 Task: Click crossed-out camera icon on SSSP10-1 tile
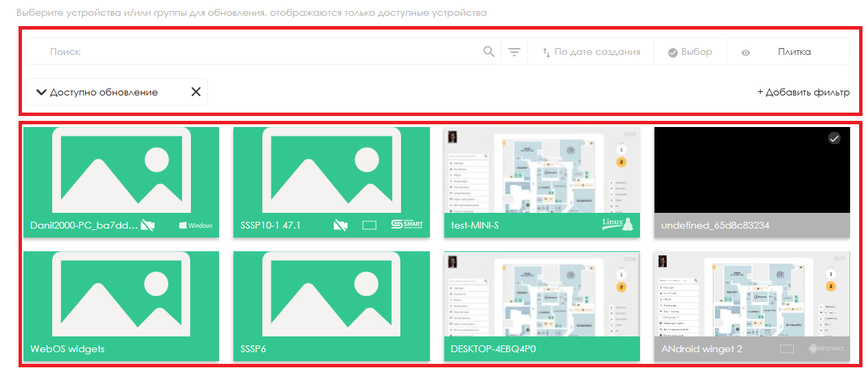[340, 225]
